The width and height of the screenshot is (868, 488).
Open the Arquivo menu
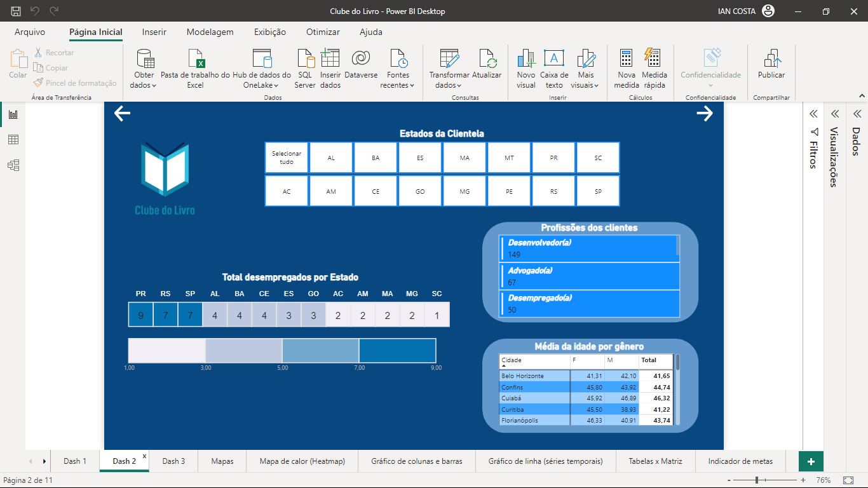pyautogui.click(x=30, y=32)
